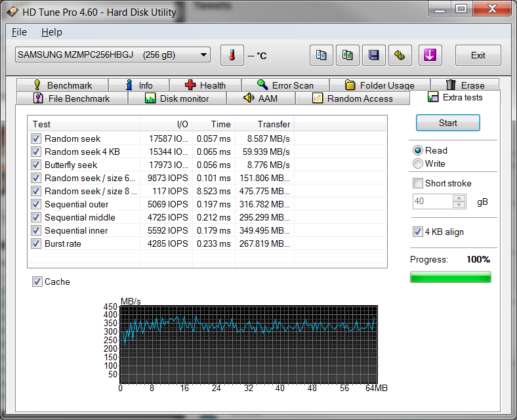Select the Write radio button
The image size is (517, 420).
click(418, 163)
